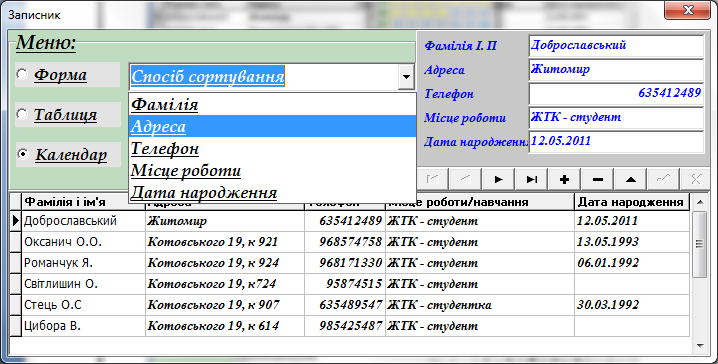Click address cell Котовського 19, к 907

coord(225,305)
